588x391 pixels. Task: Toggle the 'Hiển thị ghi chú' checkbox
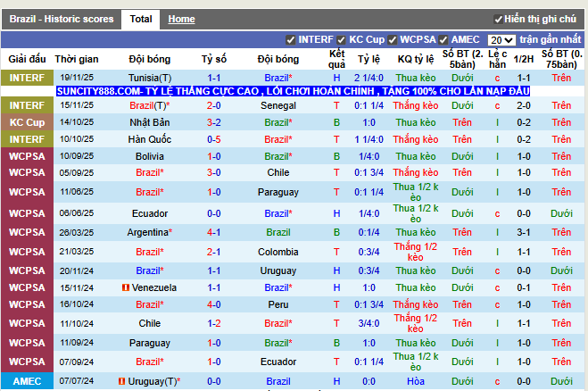pos(498,19)
